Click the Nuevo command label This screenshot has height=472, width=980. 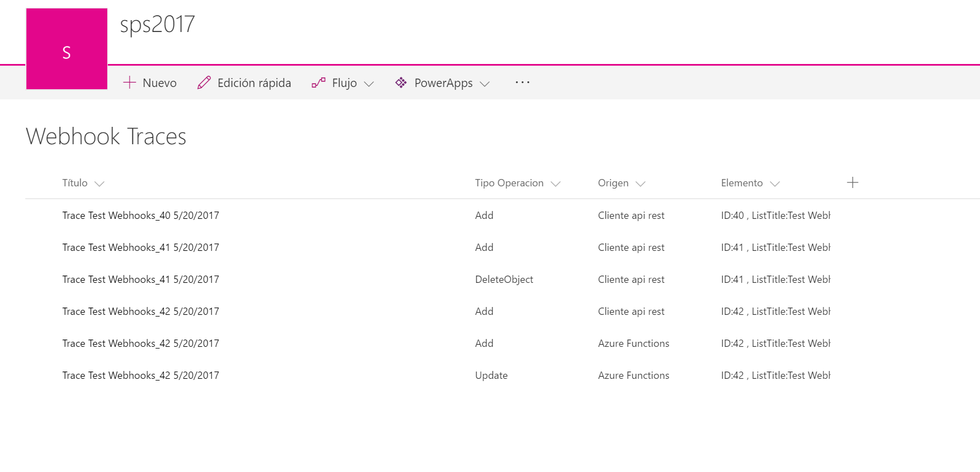pyautogui.click(x=159, y=83)
